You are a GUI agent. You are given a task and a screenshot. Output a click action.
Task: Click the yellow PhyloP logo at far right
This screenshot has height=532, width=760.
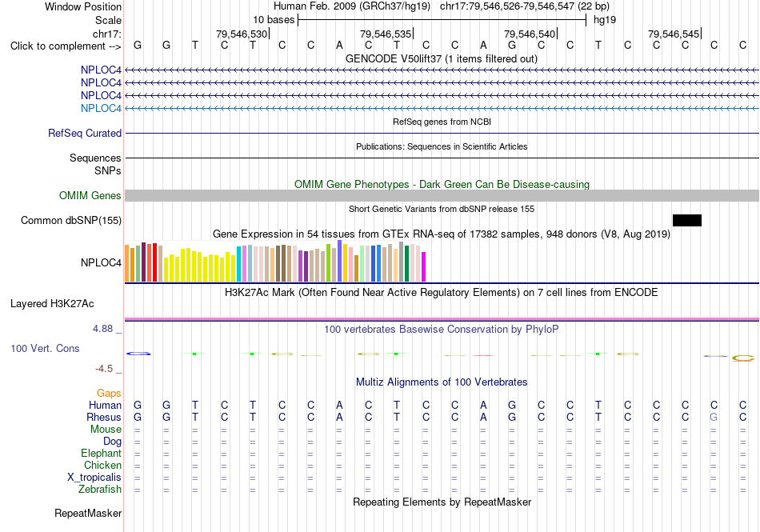(743, 358)
